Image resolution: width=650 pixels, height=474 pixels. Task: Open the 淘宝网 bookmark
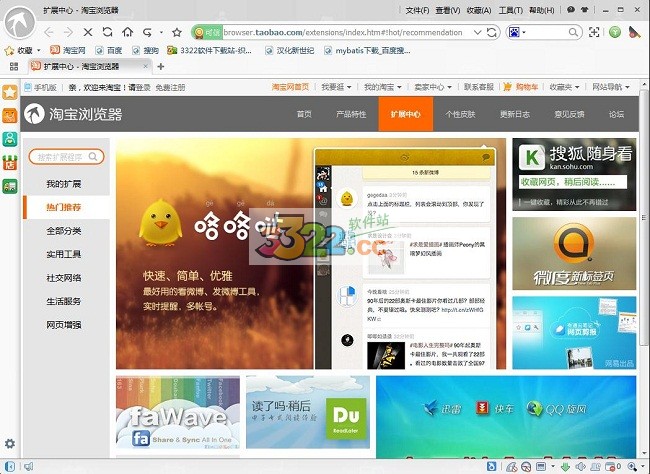68,51
